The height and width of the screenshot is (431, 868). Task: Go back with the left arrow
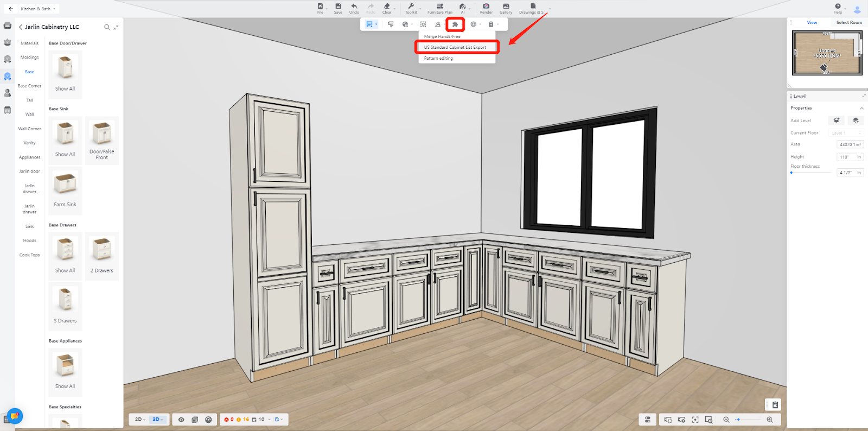click(x=11, y=9)
